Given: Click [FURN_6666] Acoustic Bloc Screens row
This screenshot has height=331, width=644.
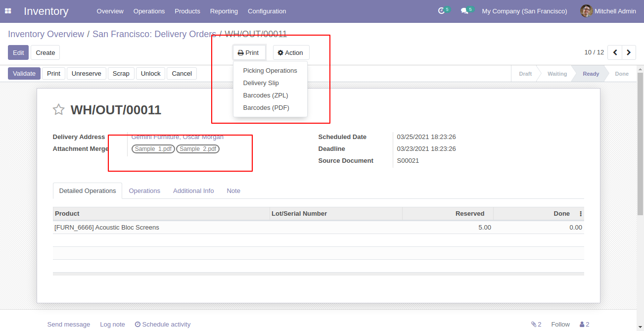Looking at the screenshot, I should click(x=319, y=228).
